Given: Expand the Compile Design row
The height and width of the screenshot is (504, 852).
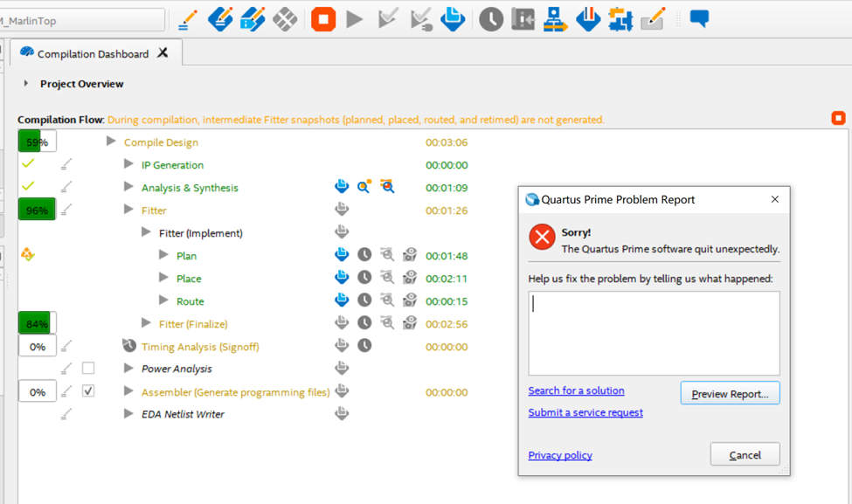Looking at the screenshot, I should click(x=111, y=142).
